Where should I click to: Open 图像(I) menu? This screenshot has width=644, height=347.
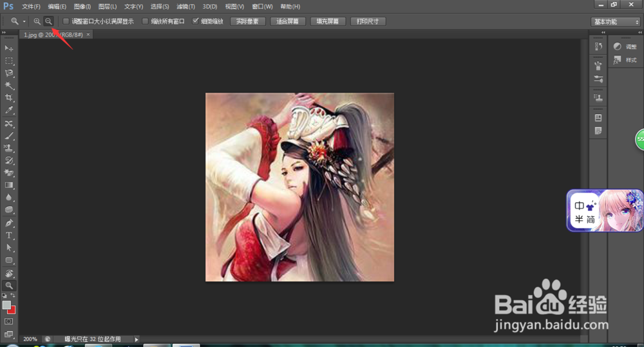coord(82,6)
